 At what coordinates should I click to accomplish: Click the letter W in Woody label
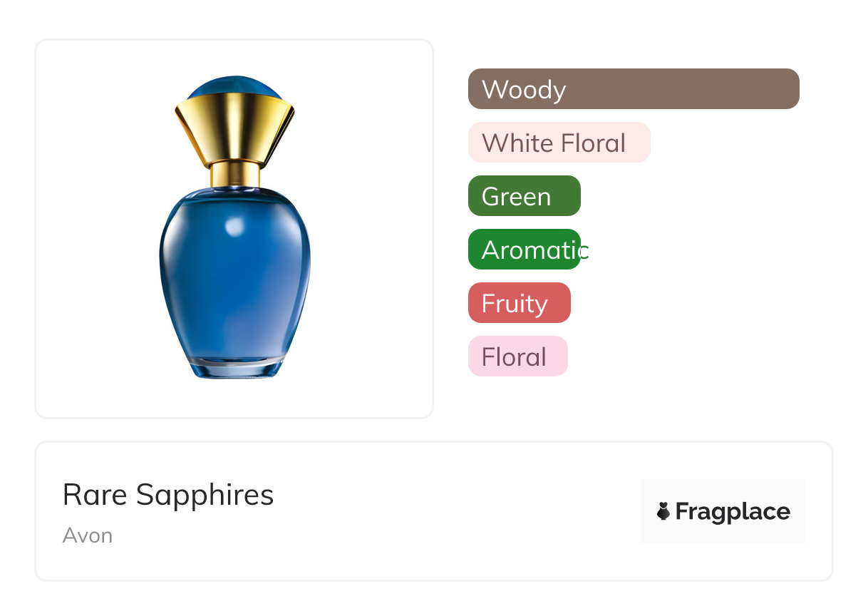click(x=493, y=90)
